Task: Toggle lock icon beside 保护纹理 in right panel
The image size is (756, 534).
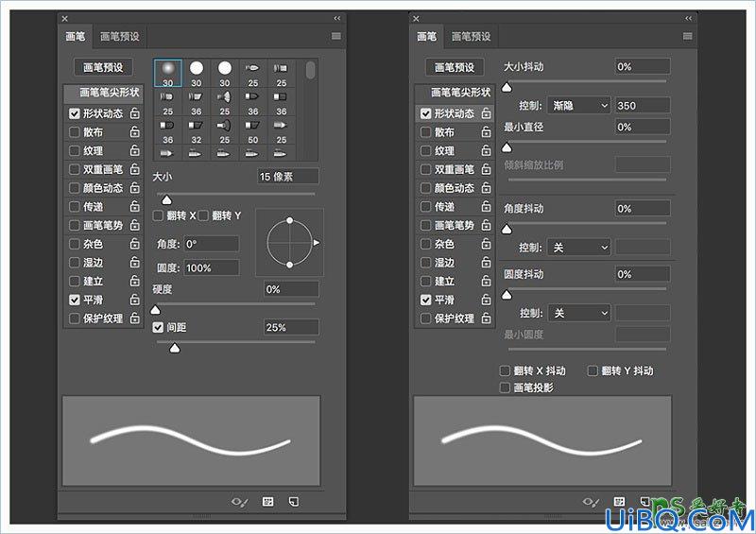Action: (x=486, y=319)
